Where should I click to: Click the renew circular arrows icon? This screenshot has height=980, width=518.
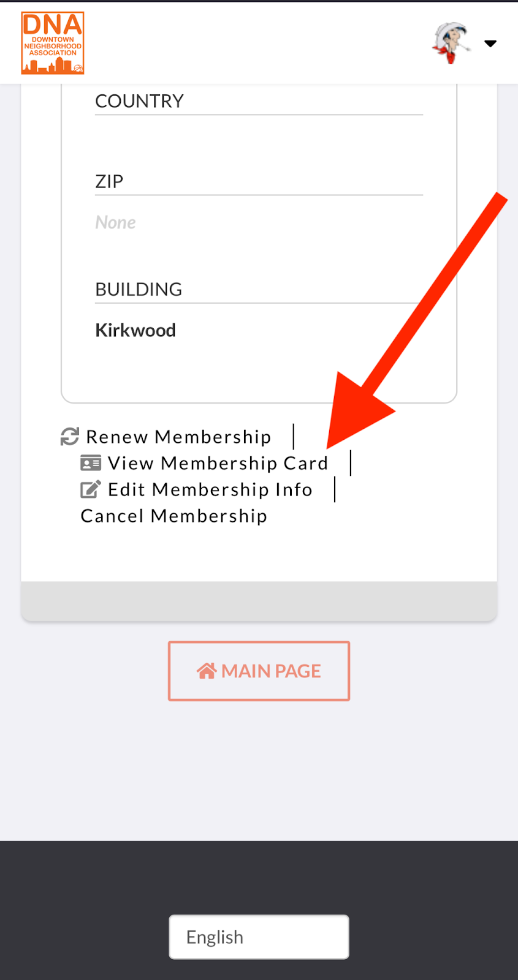pos(70,437)
